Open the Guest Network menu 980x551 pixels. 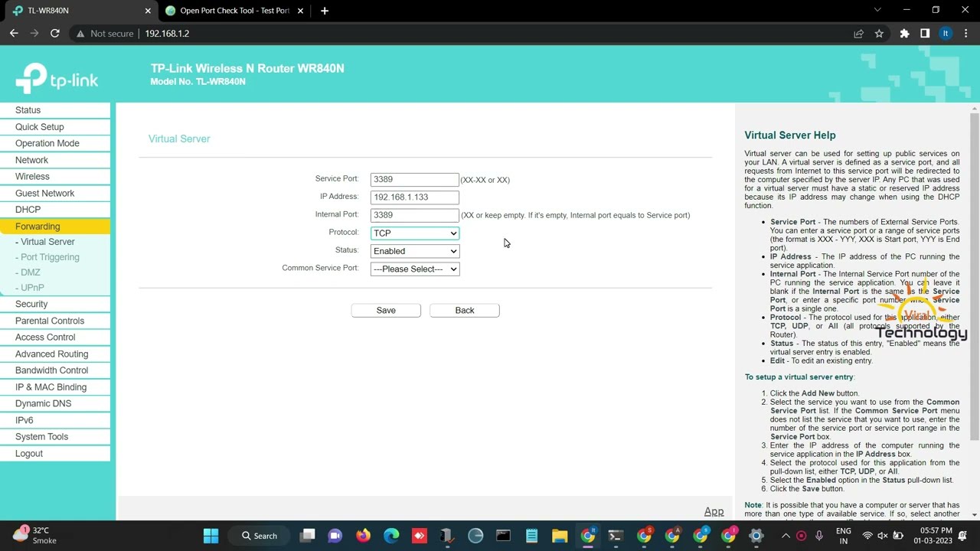coord(55,193)
